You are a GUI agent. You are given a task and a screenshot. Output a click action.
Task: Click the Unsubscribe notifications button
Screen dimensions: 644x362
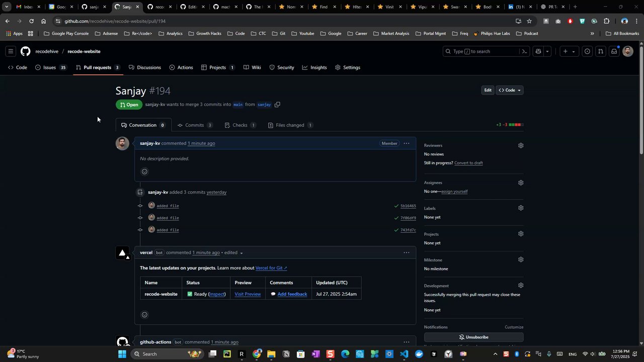coord(473,337)
